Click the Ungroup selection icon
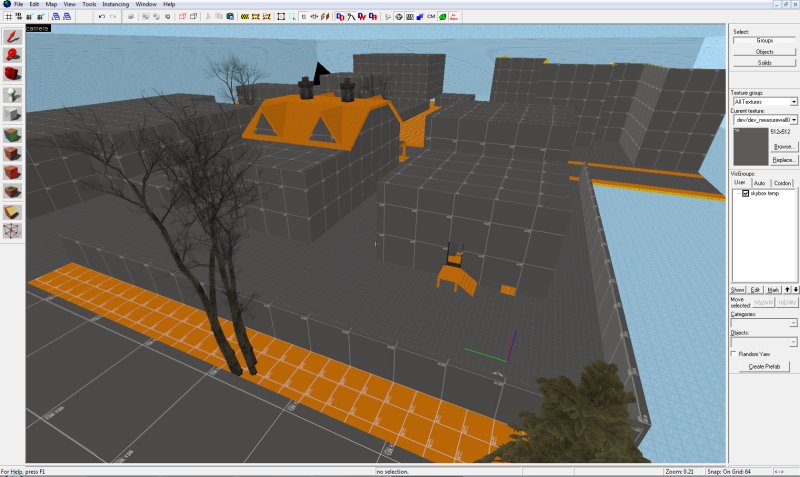800x477 pixels. (x=156, y=16)
